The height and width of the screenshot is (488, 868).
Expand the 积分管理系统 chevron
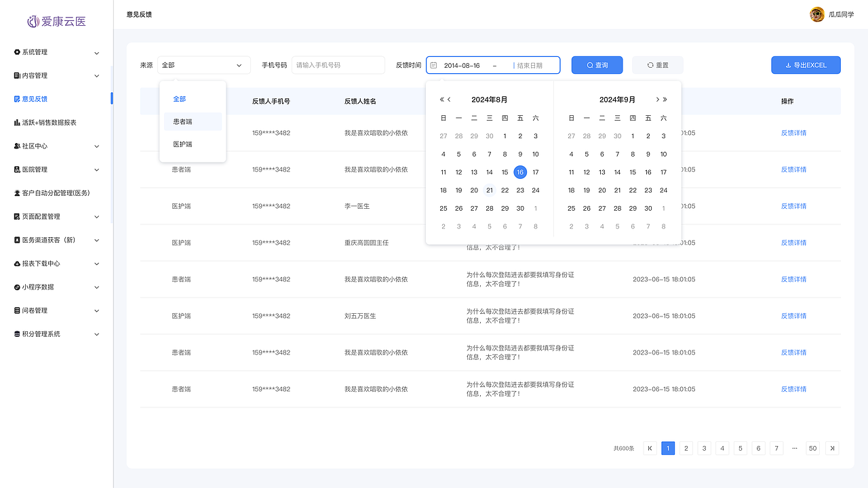96,334
